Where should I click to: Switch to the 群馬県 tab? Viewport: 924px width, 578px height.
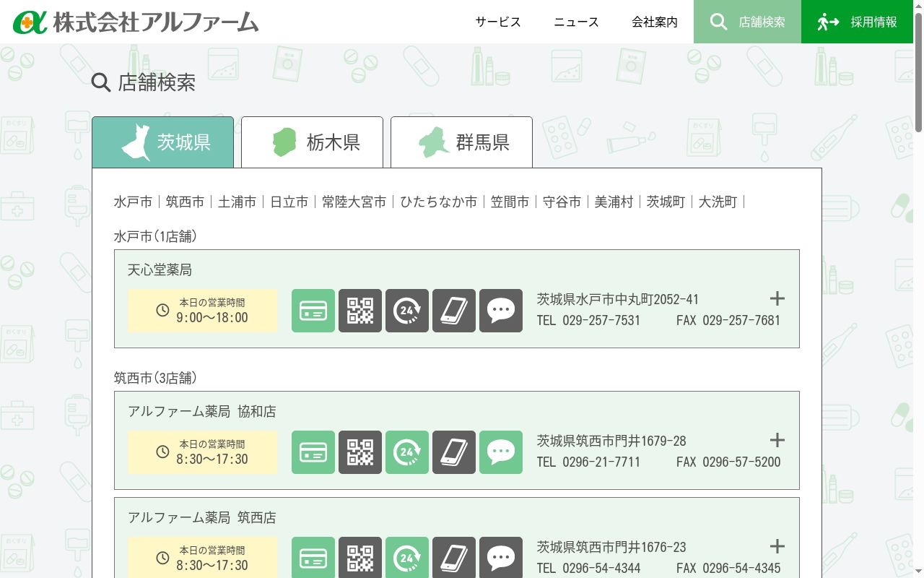coord(461,142)
